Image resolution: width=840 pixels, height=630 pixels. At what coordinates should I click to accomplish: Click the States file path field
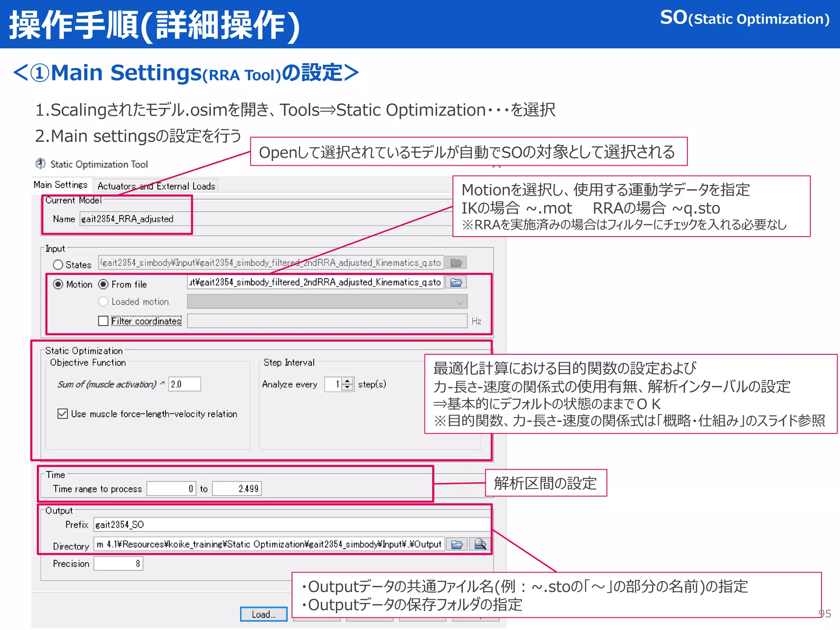271,262
